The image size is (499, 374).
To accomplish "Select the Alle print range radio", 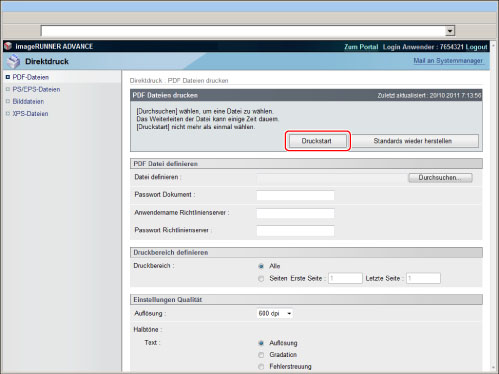I will tap(261, 266).
